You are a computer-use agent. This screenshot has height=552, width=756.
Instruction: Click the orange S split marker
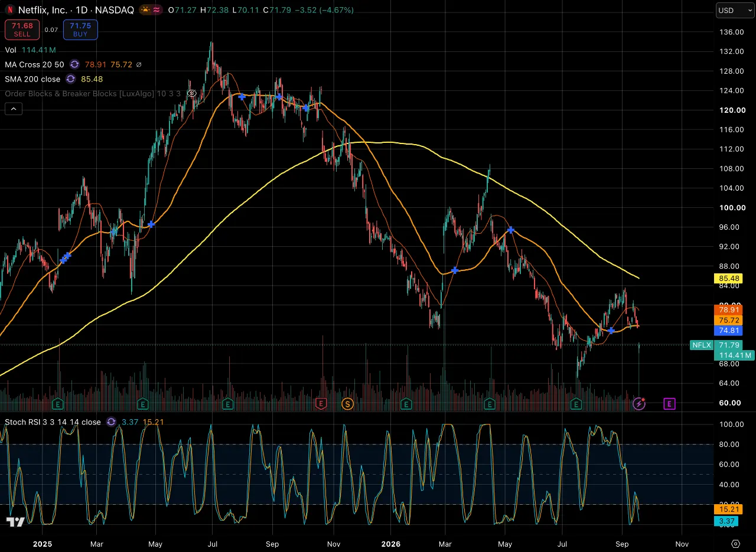pos(348,404)
